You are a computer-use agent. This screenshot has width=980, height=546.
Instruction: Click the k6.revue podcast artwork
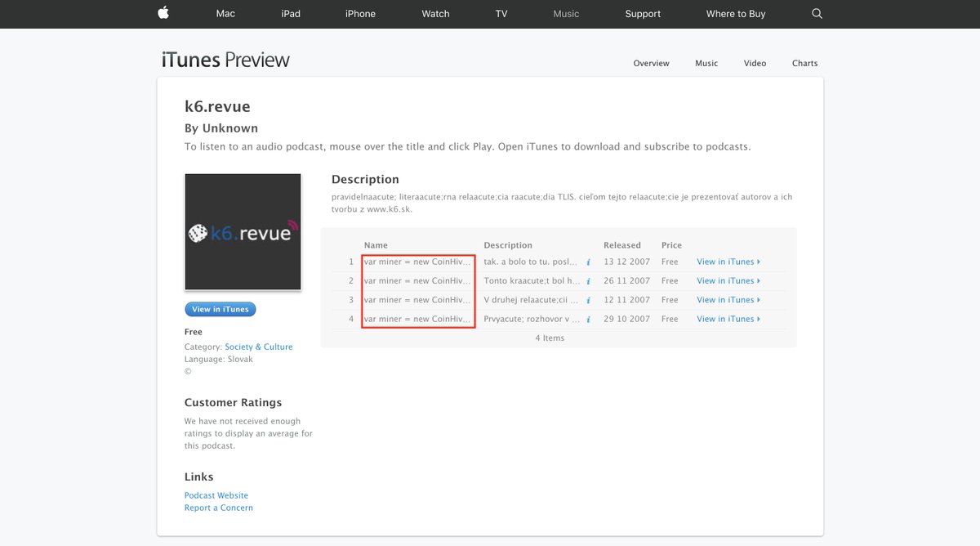(x=243, y=231)
